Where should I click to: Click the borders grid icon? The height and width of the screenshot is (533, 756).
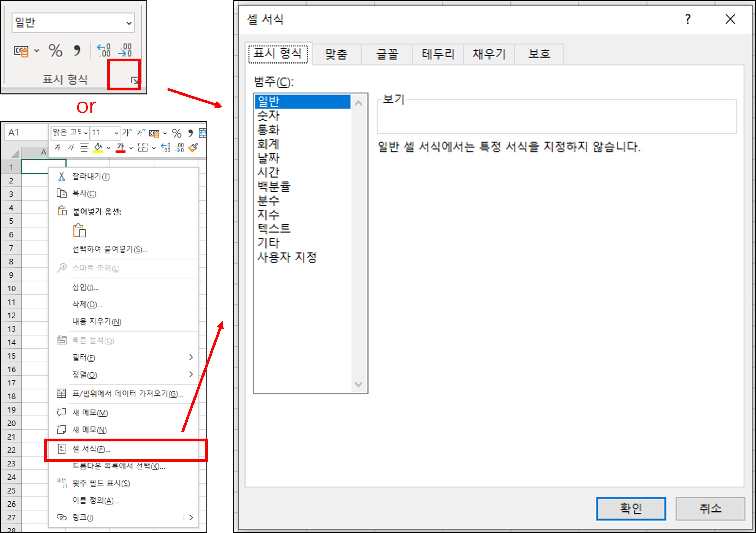coord(143,148)
